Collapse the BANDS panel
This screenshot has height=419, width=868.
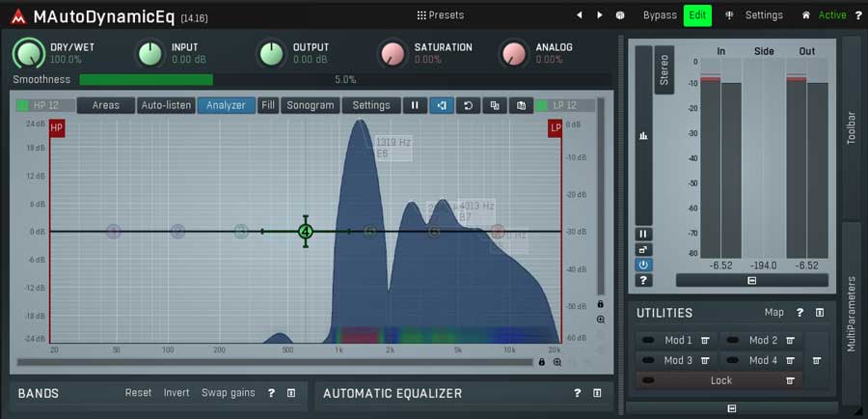(x=291, y=394)
